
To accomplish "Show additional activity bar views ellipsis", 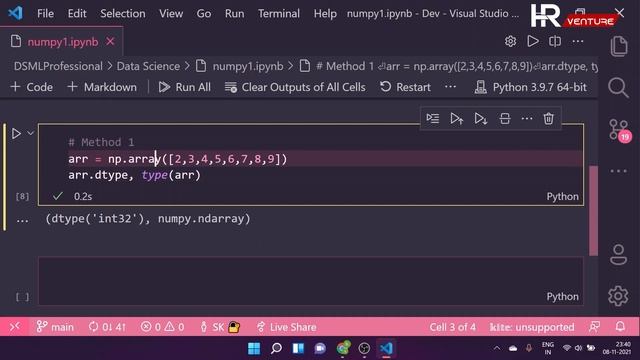I will click(x=619, y=171).
